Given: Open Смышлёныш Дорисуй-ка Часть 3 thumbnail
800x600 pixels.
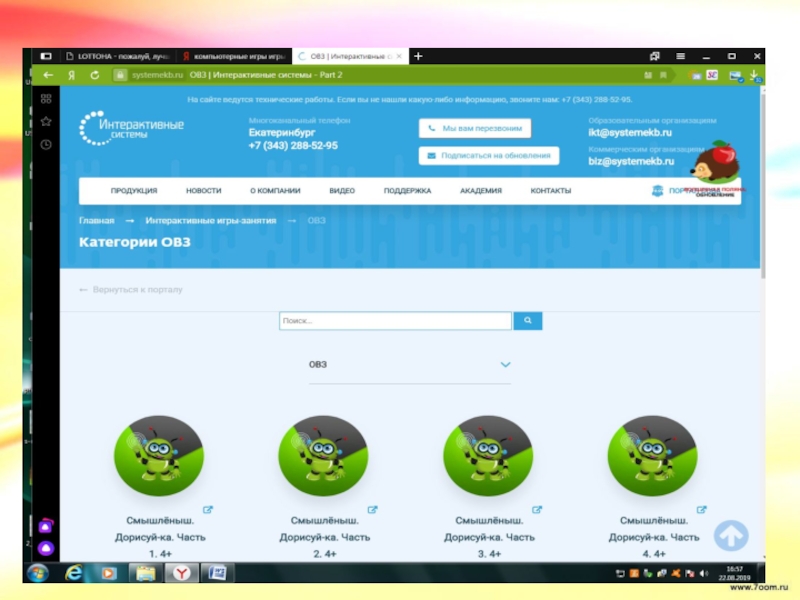Looking at the screenshot, I should (x=488, y=456).
